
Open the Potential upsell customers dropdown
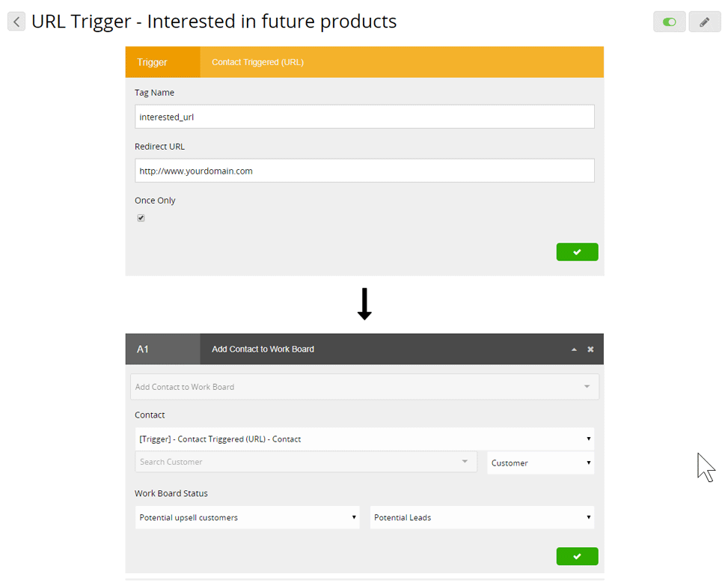point(247,517)
